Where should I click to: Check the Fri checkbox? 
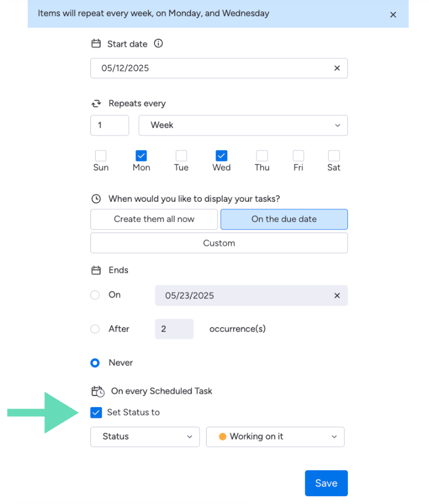click(298, 156)
